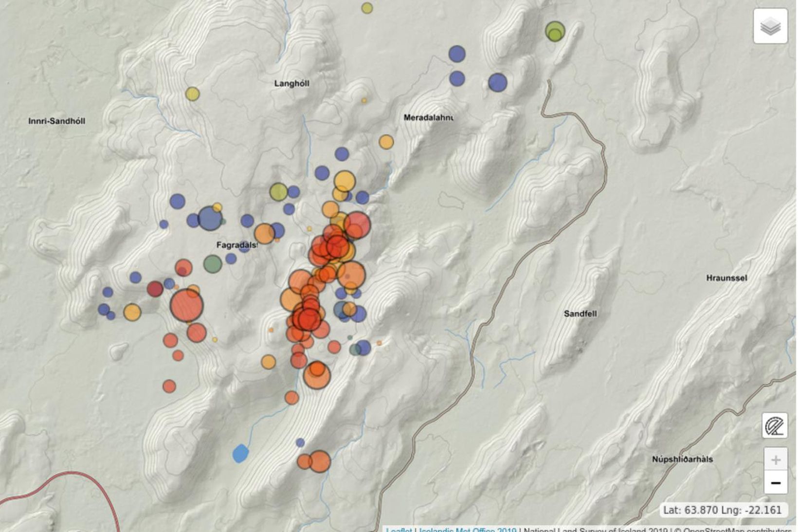
Task: Select the biggest orange-red marker southwest of Fagradalsfjall
Action: (x=186, y=306)
